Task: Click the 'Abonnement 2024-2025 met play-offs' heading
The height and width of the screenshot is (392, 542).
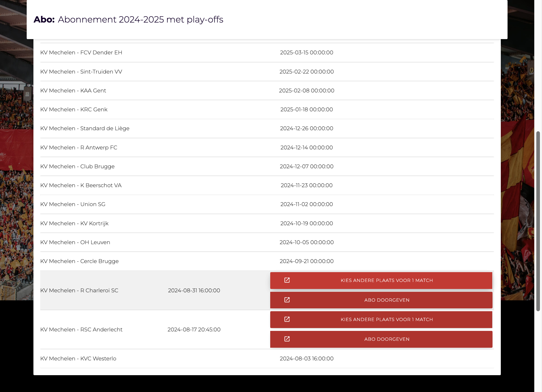Action: tap(140, 19)
